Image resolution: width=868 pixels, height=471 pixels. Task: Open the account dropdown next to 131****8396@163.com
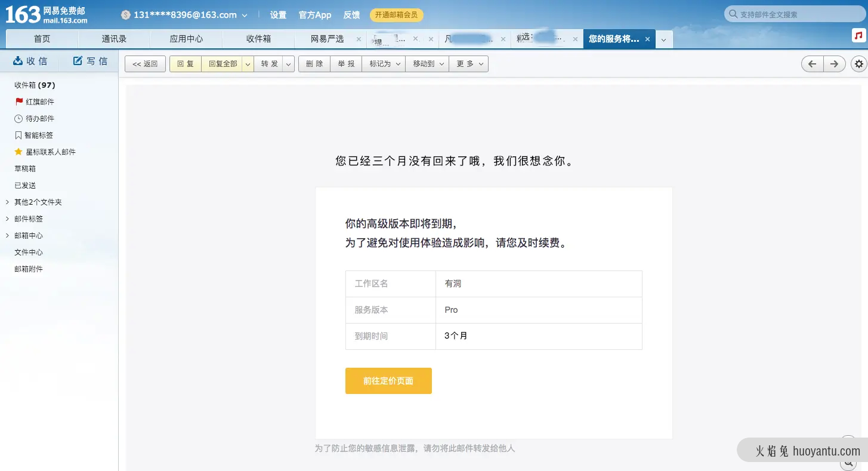tap(245, 16)
